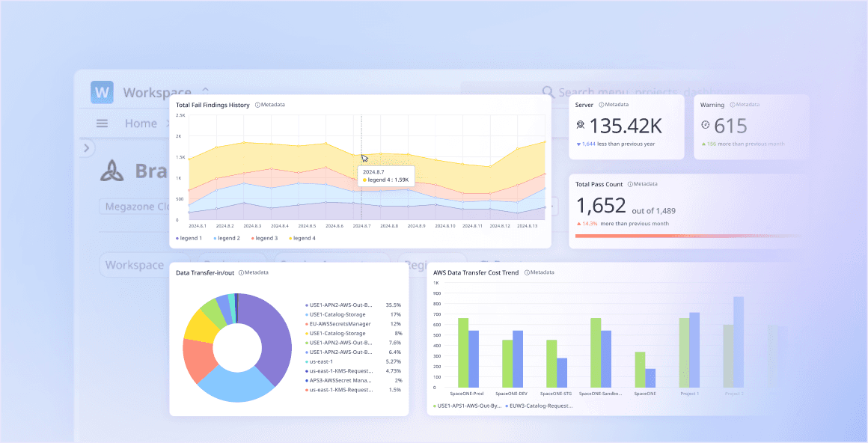Select the Workspace filter tab
Screen dimensions: 868x443
tap(135, 265)
